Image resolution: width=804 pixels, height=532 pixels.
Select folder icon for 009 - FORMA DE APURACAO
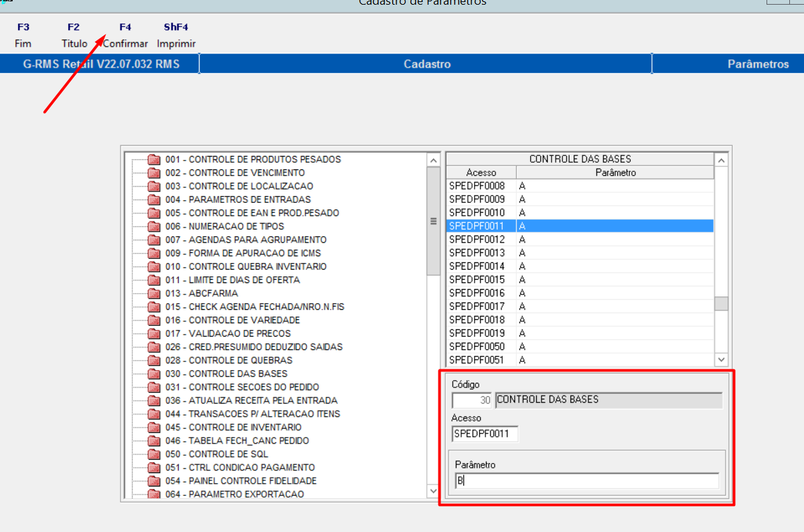pyautogui.click(x=155, y=253)
